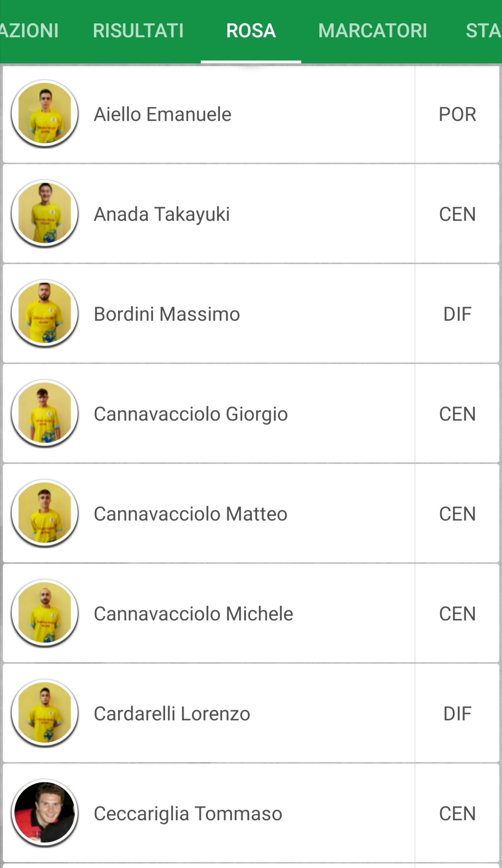Open the partially visible STA tab

coord(483,31)
